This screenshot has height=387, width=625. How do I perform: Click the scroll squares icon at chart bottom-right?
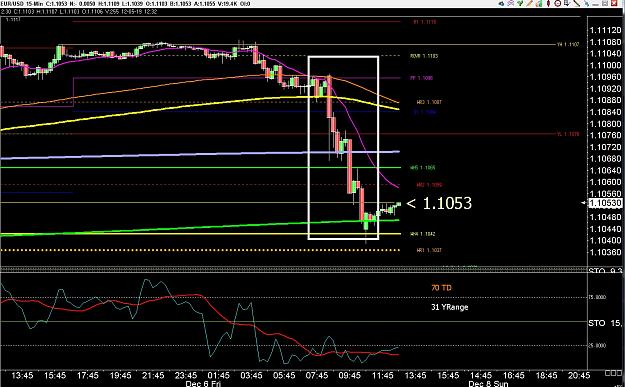pyautogui.click(x=613, y=373)
